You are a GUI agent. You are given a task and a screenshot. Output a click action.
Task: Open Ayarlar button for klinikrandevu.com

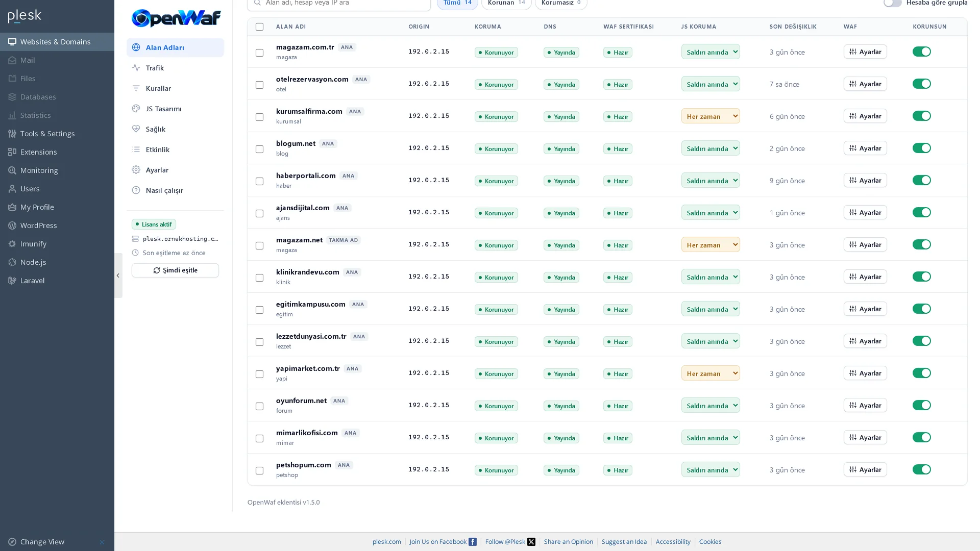click(x=865, y=277)
